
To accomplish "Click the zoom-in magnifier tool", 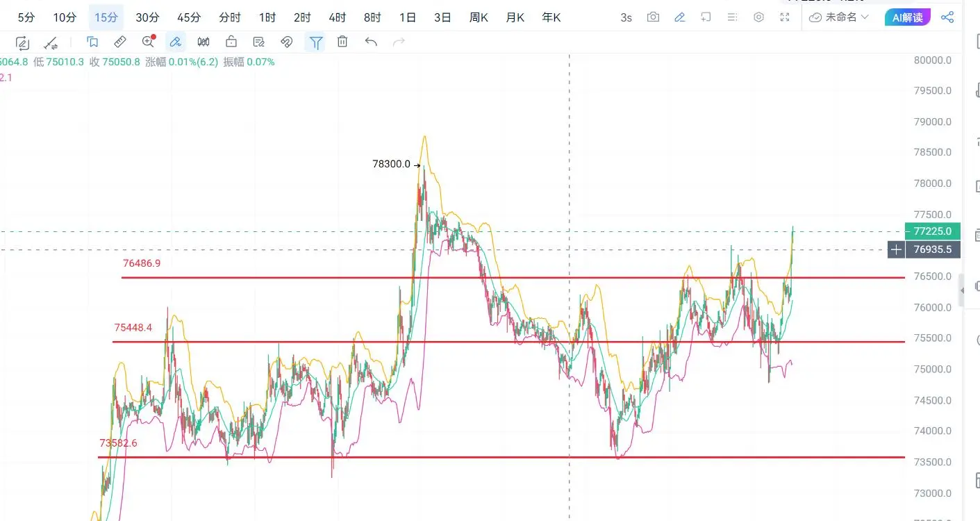I will click(148, 42).
